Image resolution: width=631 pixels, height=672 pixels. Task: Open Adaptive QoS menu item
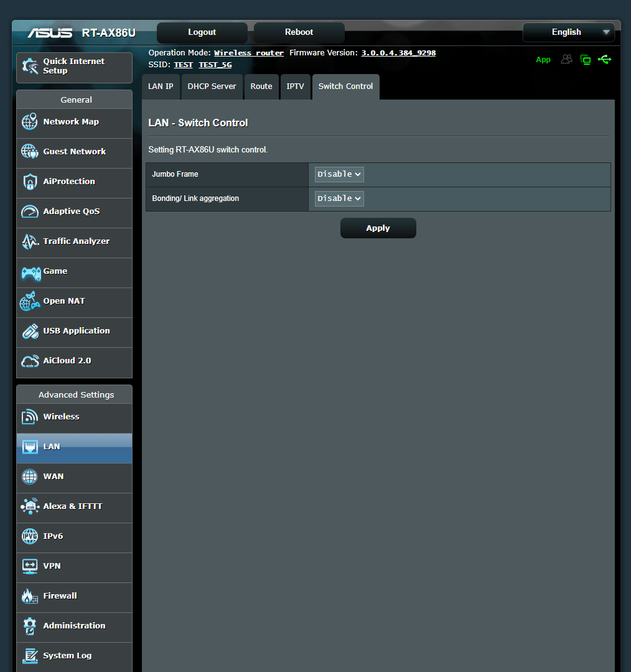point(74,213)
